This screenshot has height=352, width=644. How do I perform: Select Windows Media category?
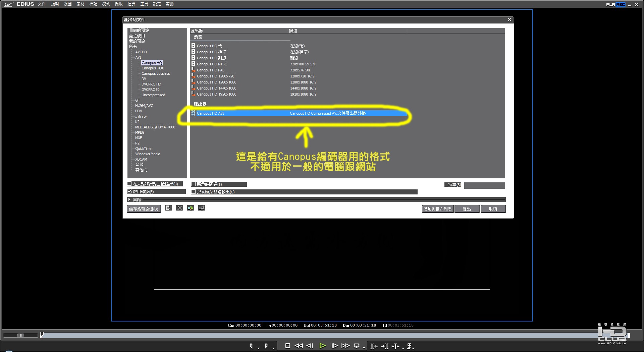(148, 154)
